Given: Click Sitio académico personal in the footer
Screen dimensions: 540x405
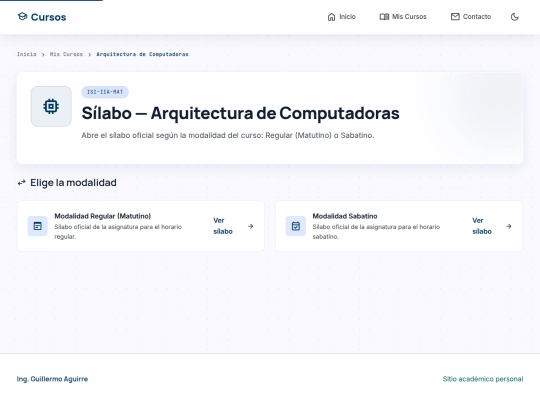Looking at the screenshot, I should (483, 379).
